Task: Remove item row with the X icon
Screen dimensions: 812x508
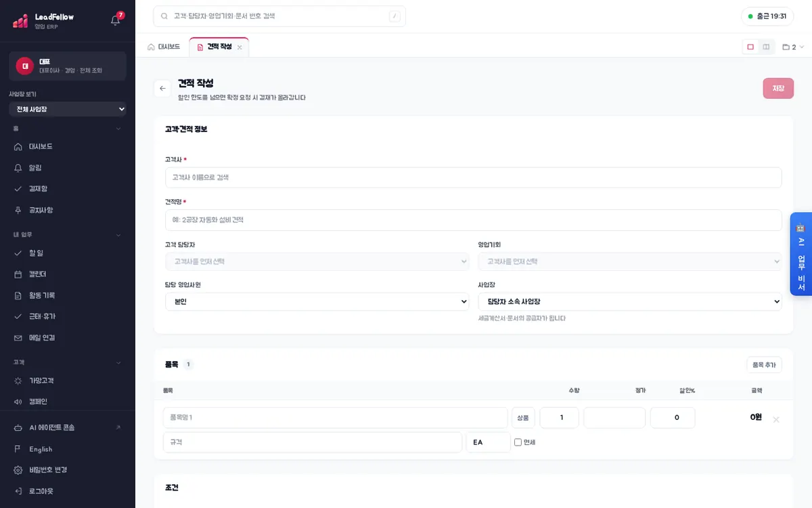Action: pyautogui.click(x=776, y=419)
